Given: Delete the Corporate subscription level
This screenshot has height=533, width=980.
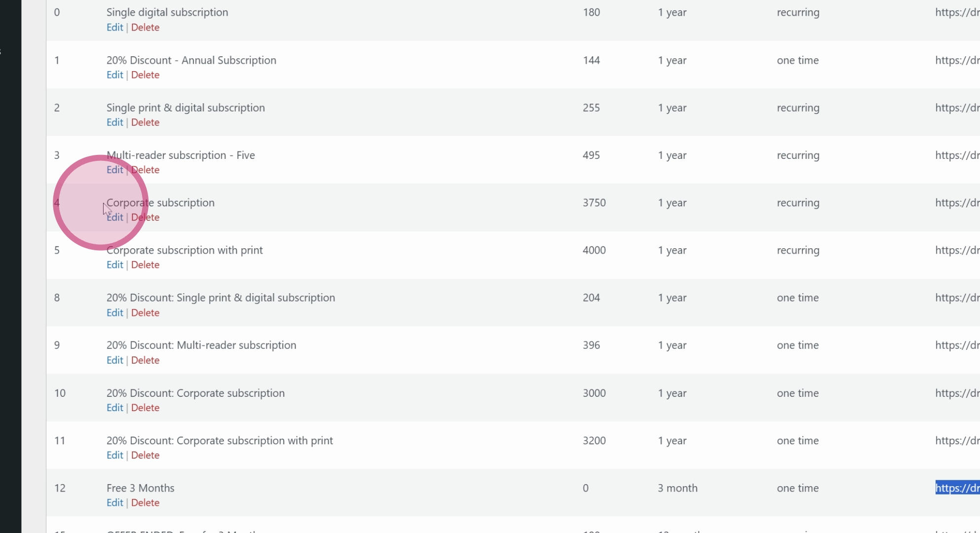Looking at the screenshot, I should [145, 218].
